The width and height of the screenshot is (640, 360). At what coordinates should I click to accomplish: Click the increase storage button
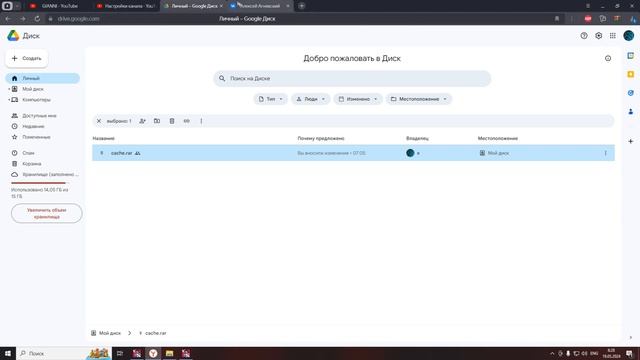pyautogui.click(x=47, y=213)
